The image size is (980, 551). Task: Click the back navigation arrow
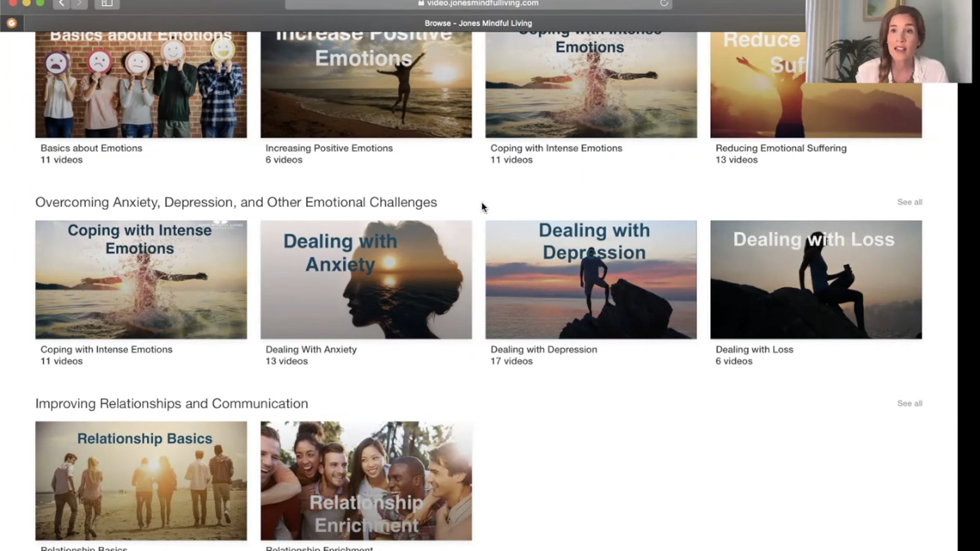click(x=61, y=3)
